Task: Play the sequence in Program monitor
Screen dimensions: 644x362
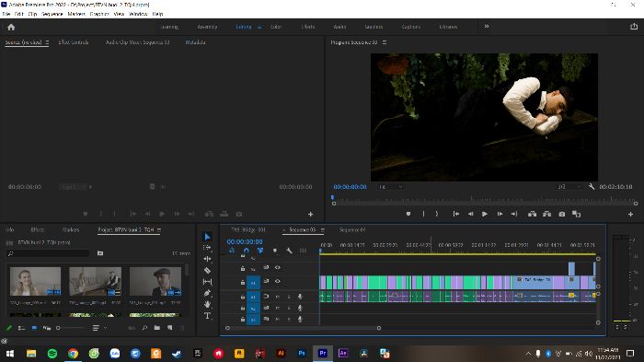Action: pyautogui.click(x=485, y=214)
